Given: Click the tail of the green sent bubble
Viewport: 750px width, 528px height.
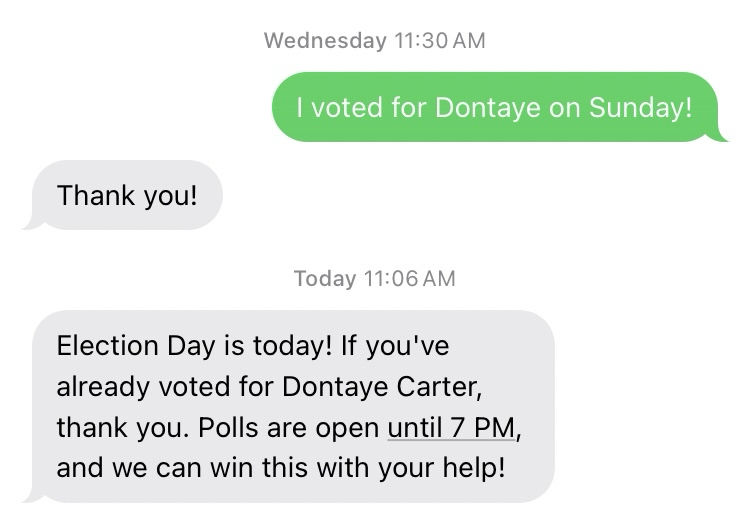Looking at the screenshot, I should click(x=722, y=136).
